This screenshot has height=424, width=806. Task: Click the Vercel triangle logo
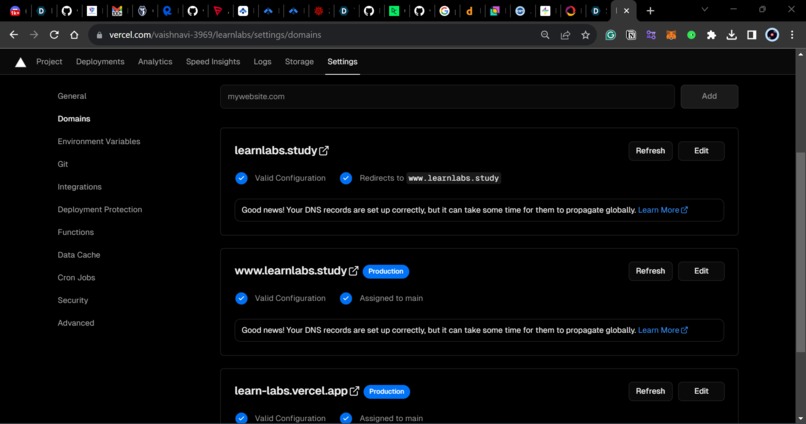21,62
